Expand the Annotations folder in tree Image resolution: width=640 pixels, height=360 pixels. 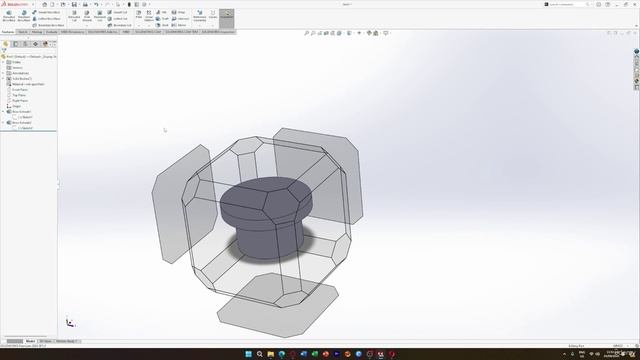click(3, 73)
